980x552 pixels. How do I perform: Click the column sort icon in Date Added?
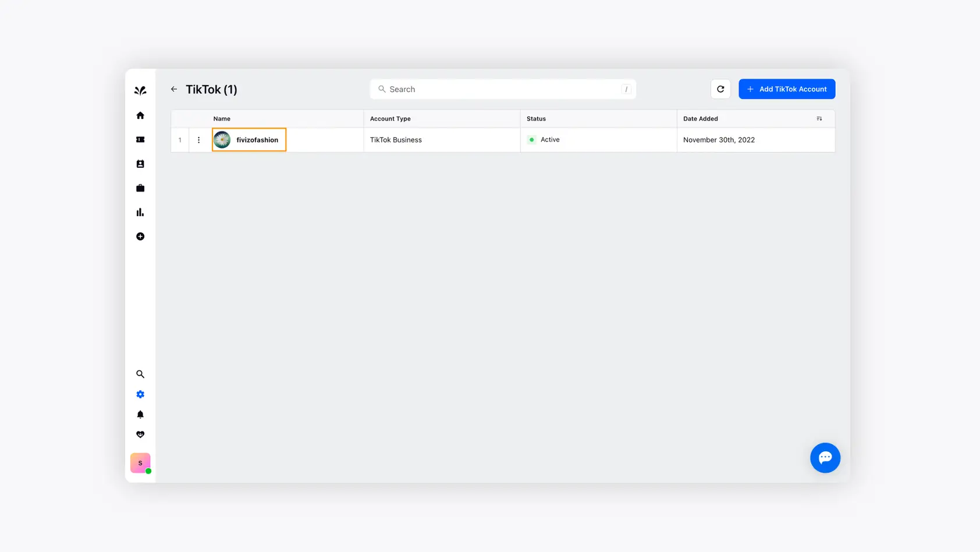(x=819, y=119)
